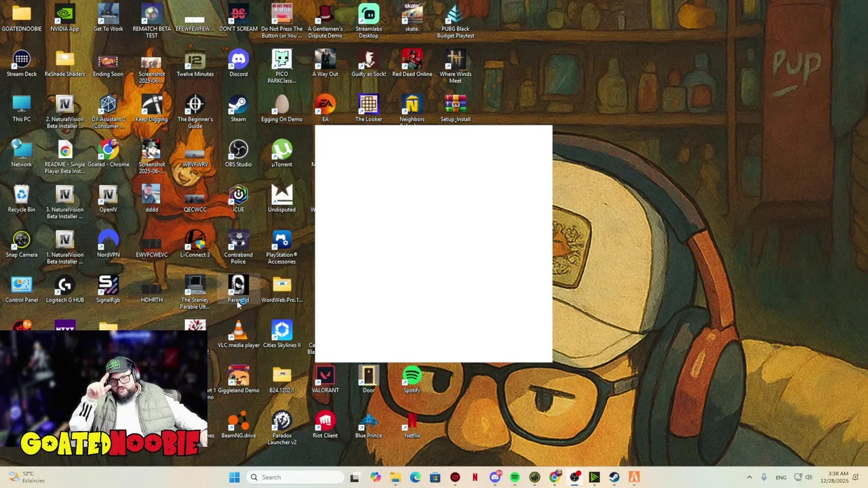Screen dimensions: 868x488
Task: Select the Paradox Launcher v2 icon
Action: click(281, 428)
